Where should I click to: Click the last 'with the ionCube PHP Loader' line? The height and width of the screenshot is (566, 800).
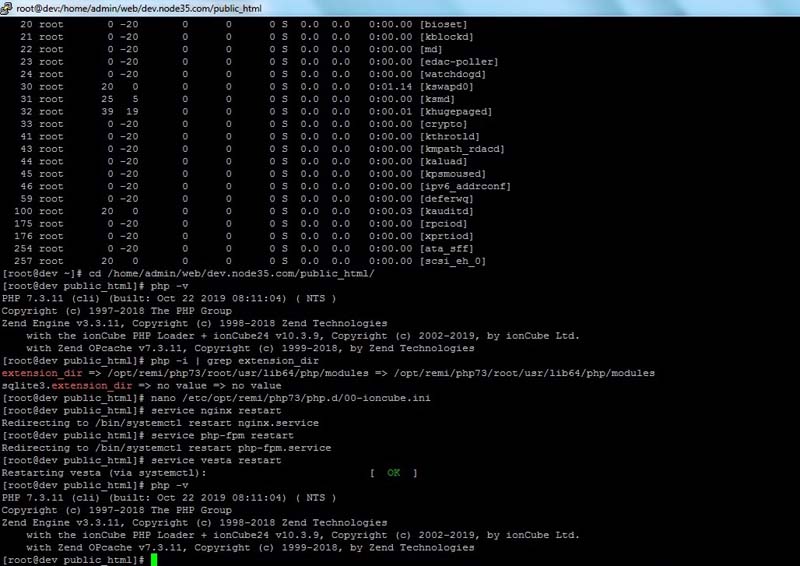pos(303,535)
